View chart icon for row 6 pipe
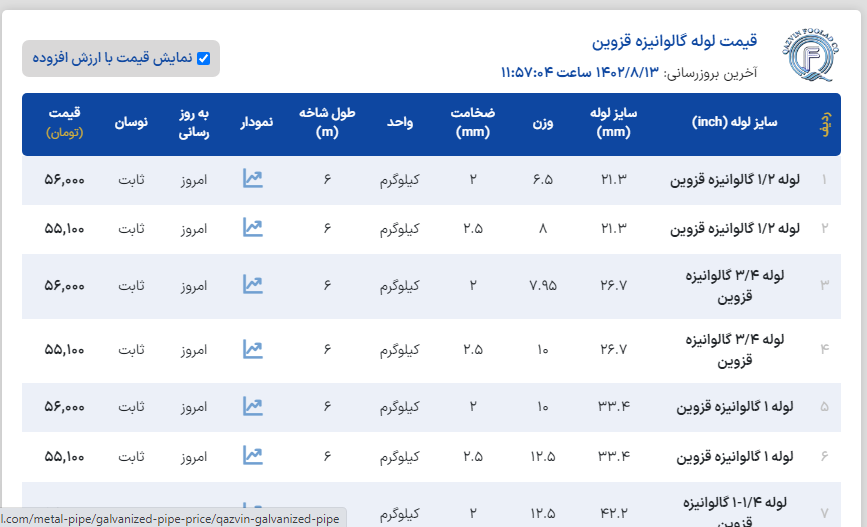The width and height of the screenshot is (867, 527). [x=252, y=456]
